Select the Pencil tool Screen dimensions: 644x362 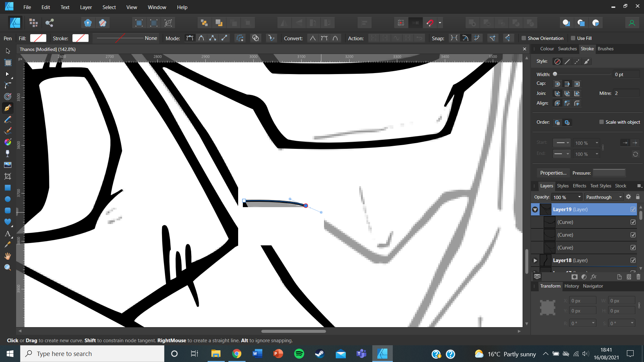pyautogui.click(x=8, y=120)
